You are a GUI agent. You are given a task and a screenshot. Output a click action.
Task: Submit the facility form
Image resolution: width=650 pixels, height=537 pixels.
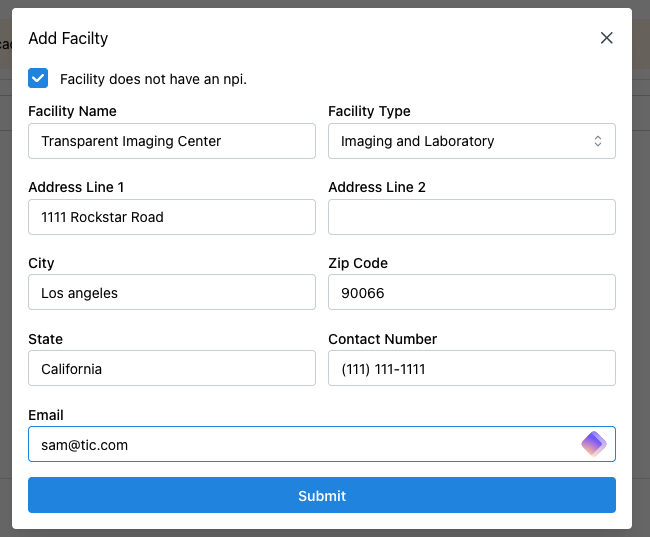[x=321, y=495]
